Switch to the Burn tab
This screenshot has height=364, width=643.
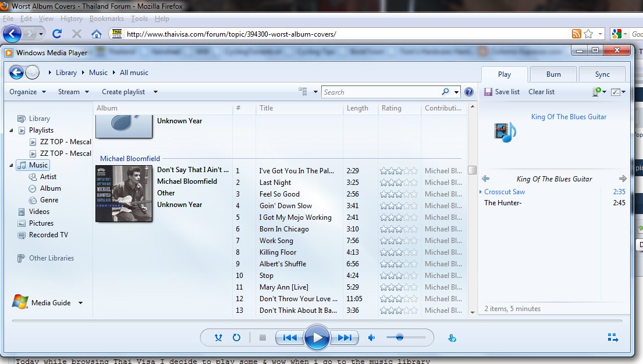point(553,74)
